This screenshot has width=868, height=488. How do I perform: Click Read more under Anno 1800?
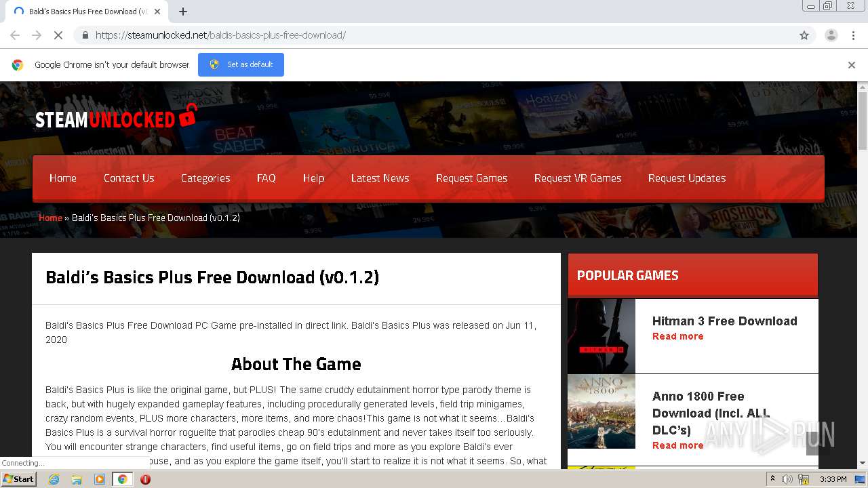click(x=678, y=445)
